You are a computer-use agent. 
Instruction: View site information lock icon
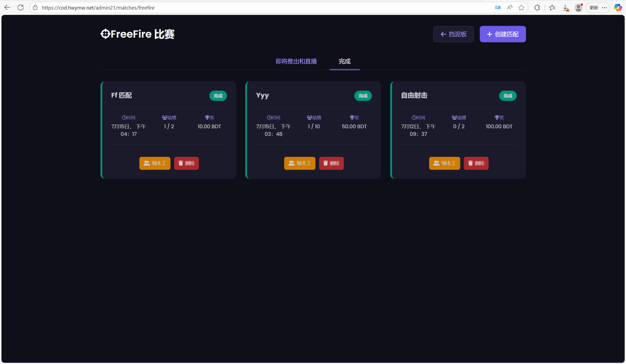[x=35, y=7]
